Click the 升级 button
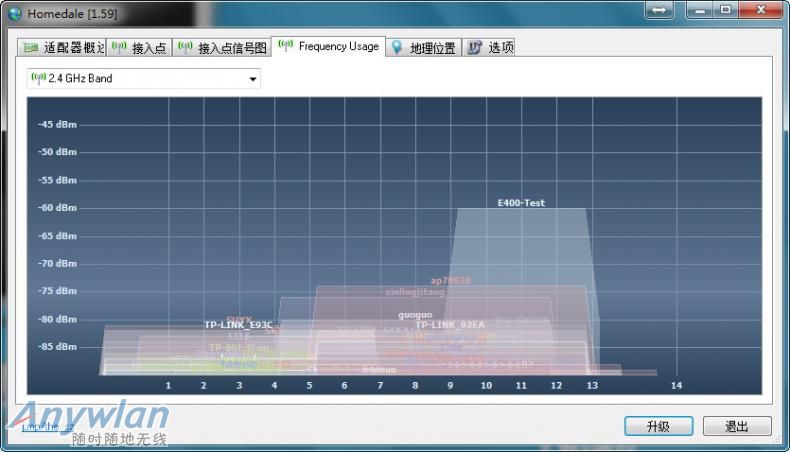This screenshot has height=452, width=790. pos(657,426)
